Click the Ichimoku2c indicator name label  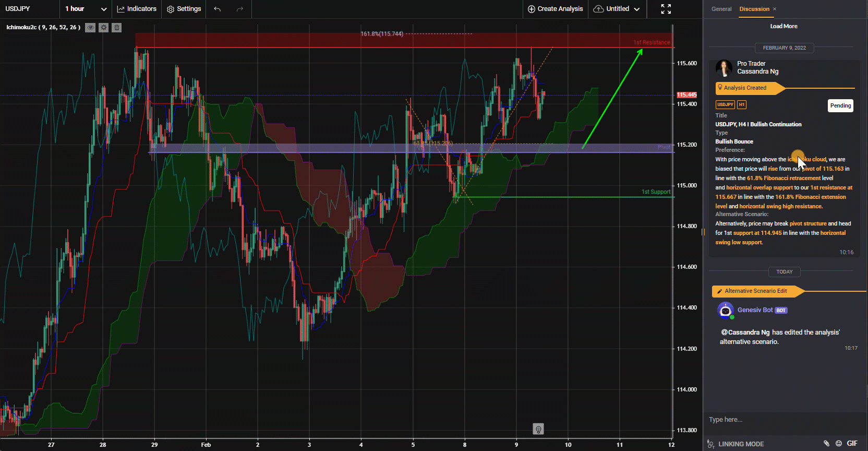43,27
